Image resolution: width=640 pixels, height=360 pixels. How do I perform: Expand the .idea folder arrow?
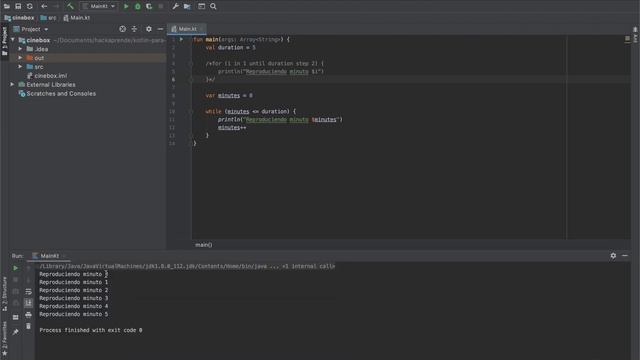[20, 49]
